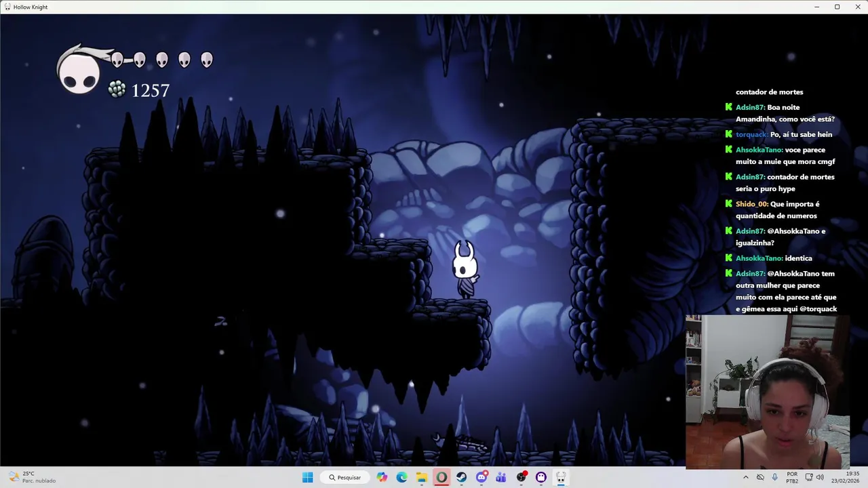The width and height of the screenshot is (868, 488).
Task: Switch to the Opera browser taskbar icon
Action: 441,477
